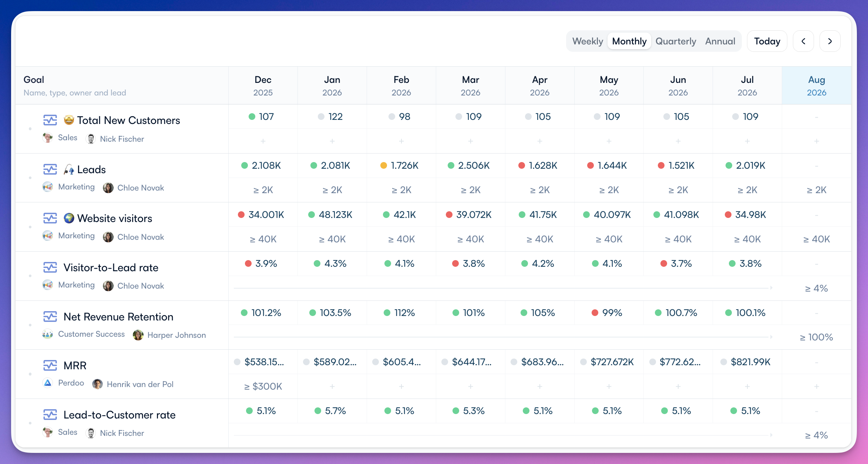
Task: Click the Sales team icon under Lead-to-Customer rate
Action: point(48,432)
